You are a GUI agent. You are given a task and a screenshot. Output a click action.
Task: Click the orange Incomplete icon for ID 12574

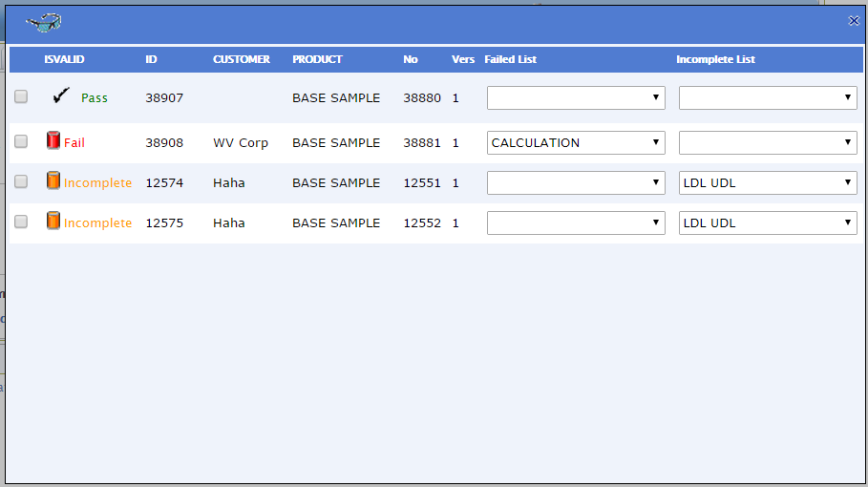coord(53,181)
